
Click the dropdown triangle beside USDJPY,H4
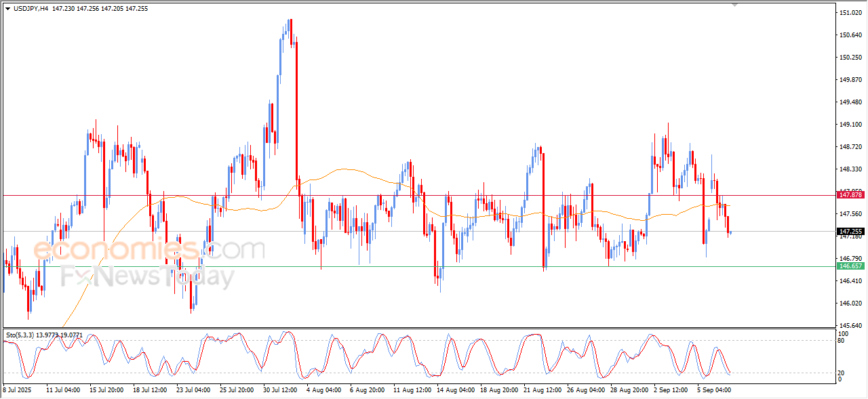(7, 8)
